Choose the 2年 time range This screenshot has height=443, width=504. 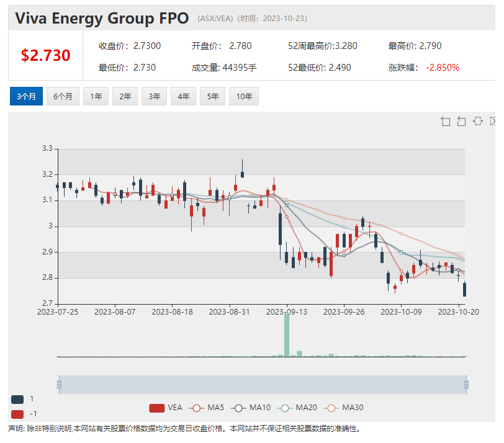[x=125, y=96]
